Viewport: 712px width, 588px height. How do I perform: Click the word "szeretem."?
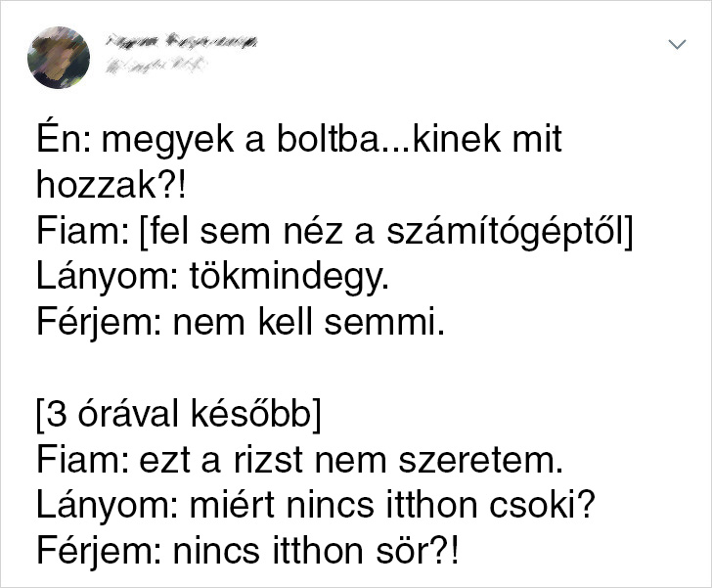(x=480, y=460)
